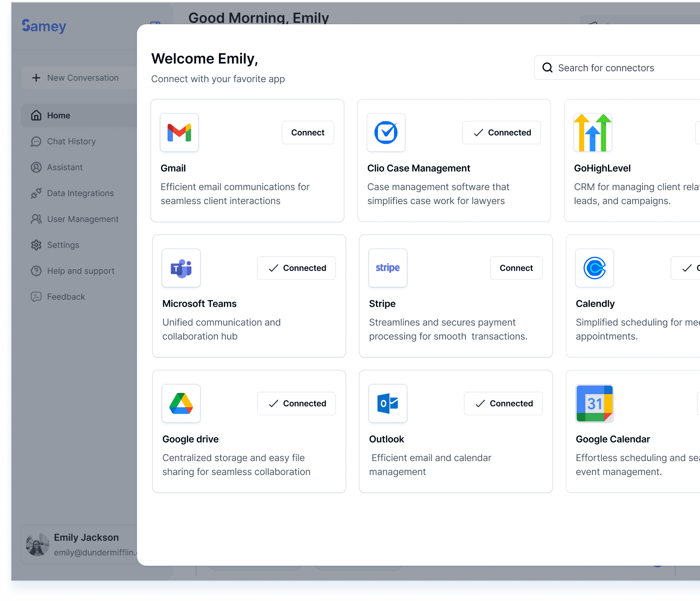
Task: Select the Calendly card title
Action: tap(595, 304)
